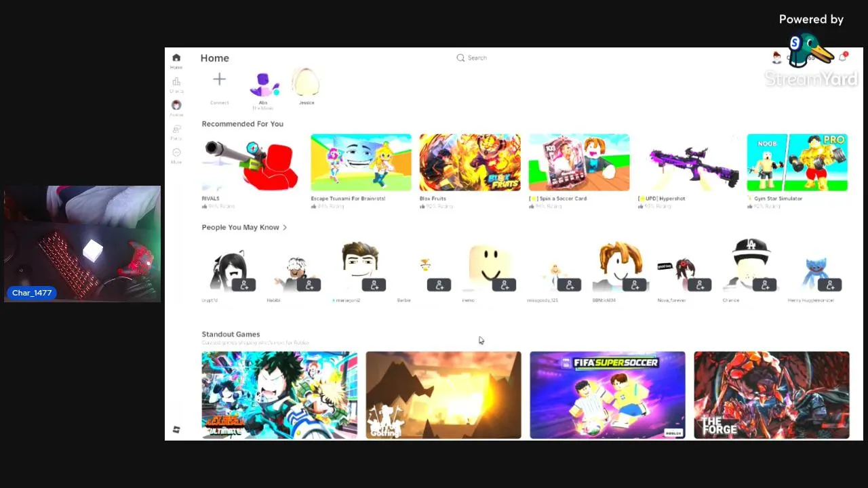Screen dimensions: 868x488
Task: Open the Charts sidebar icon
Action: tap(176, 82)
